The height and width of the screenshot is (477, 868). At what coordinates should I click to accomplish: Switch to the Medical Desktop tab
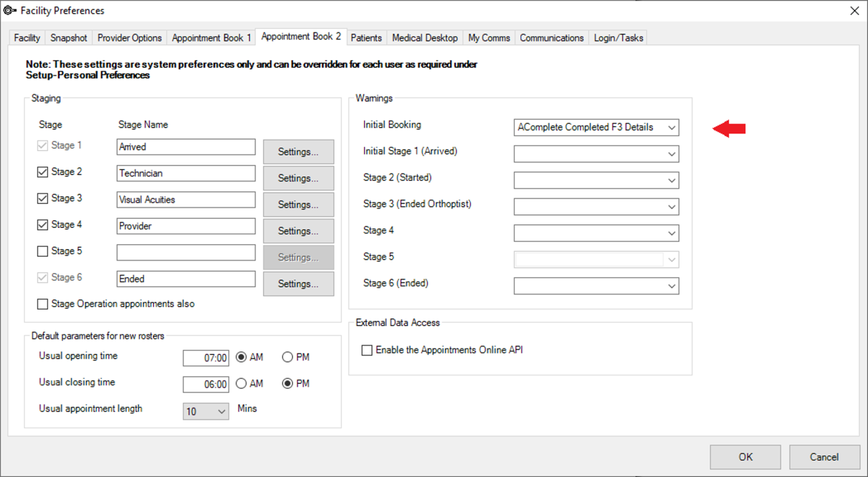pos(425,38)
